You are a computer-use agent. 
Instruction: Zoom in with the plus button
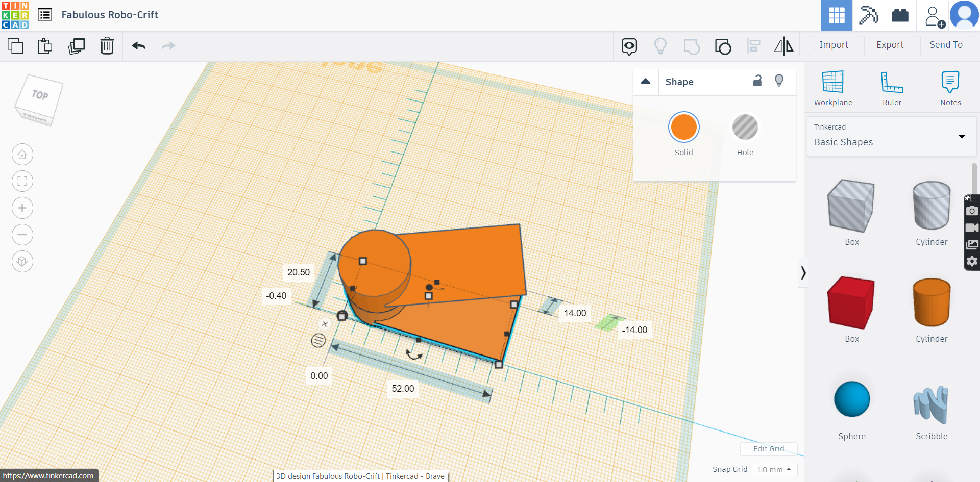[22, 208]
